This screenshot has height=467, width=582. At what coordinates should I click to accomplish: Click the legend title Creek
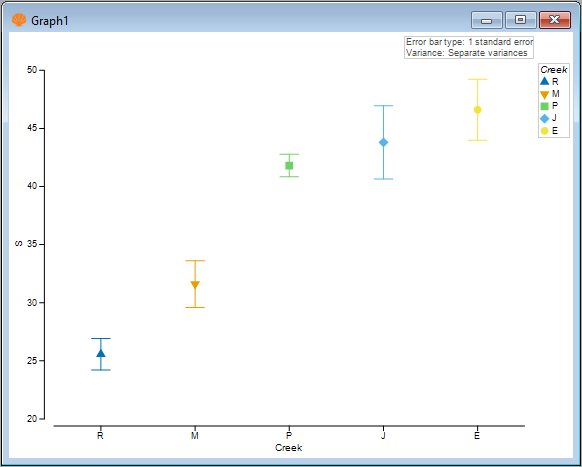(x=553, y=70)
